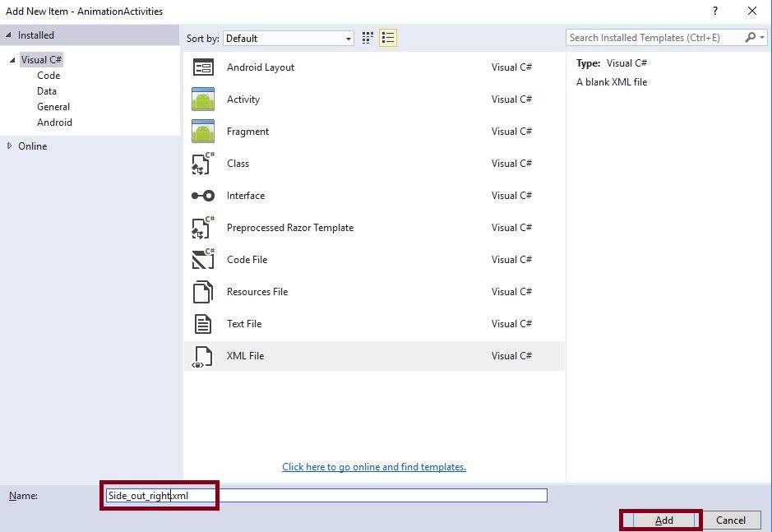Open the search options dropdown arrow
This screenshot has width=772, height=532.
point(761,38)
